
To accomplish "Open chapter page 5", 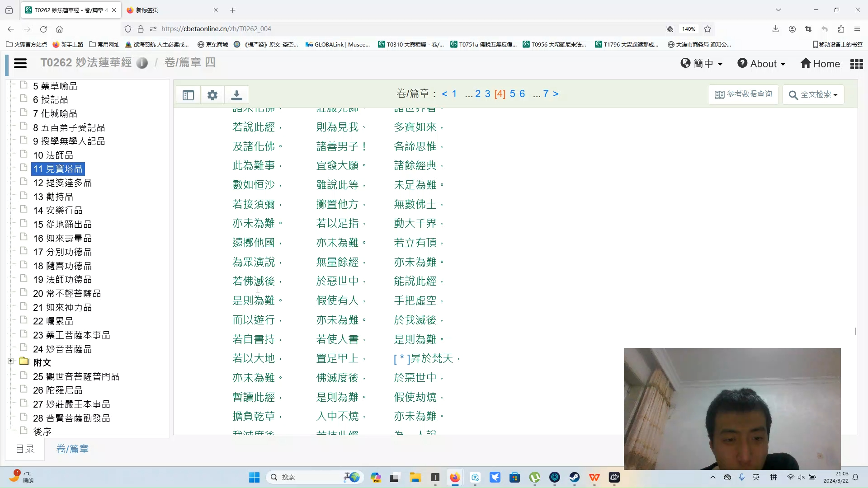I will (512, 94).
